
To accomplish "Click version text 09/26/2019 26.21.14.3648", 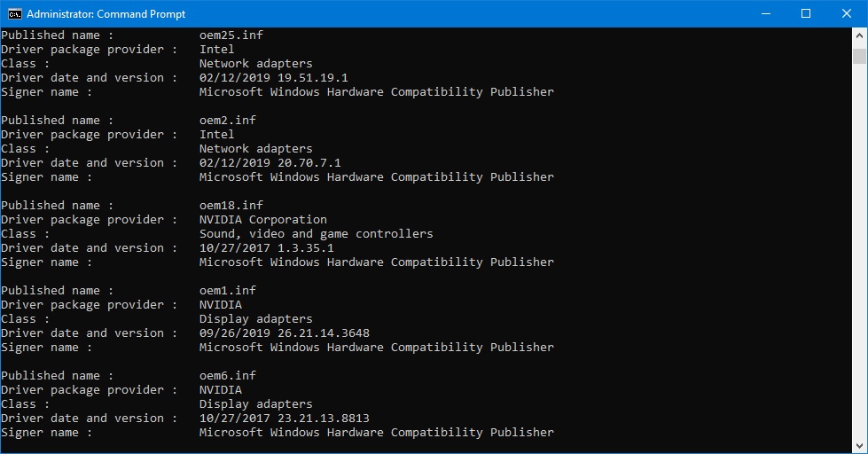I will pyautogui.click(x=285, y=334).
